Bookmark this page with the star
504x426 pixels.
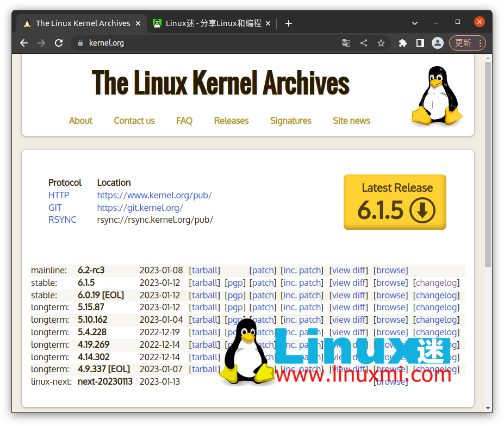pyautogui.click(x=381, y=43)
